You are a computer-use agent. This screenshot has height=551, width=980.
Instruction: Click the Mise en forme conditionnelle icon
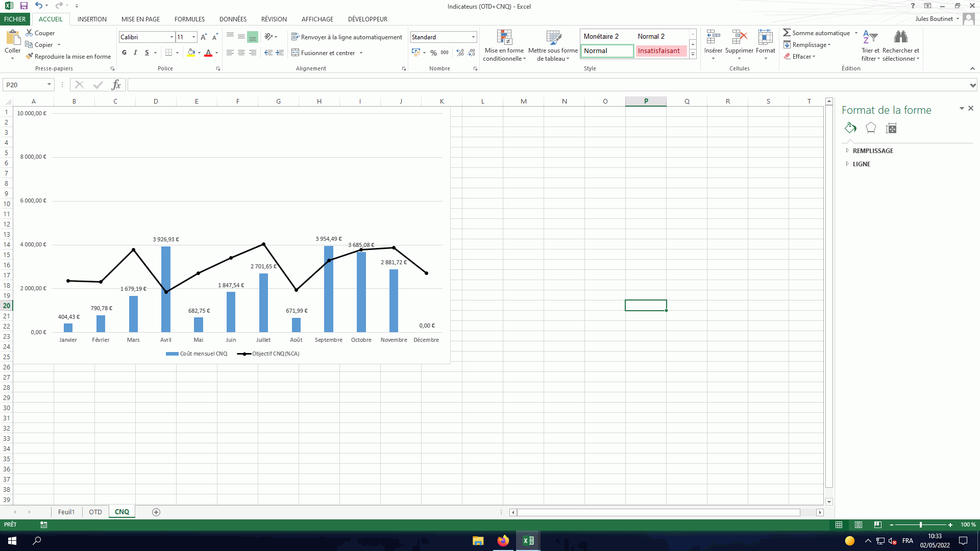coord(504,38)
